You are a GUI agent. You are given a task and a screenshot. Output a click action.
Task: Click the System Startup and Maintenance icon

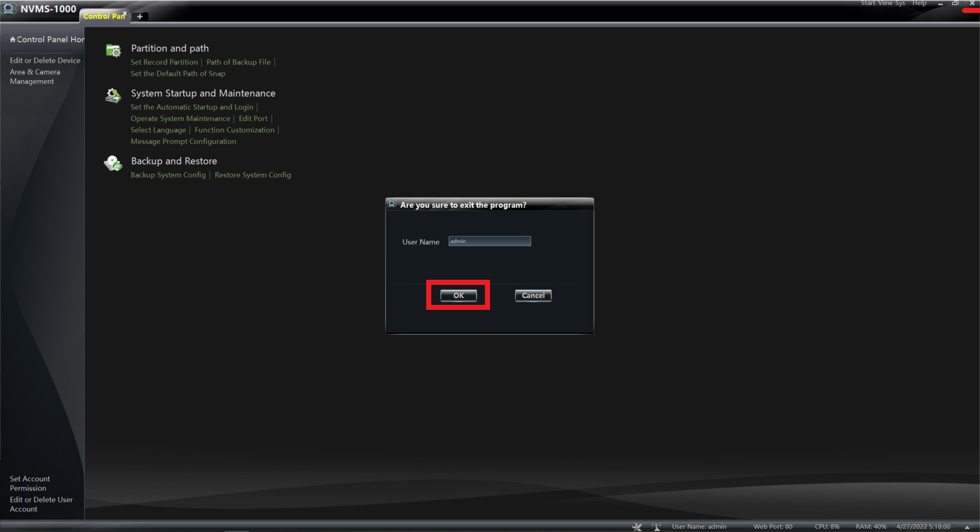tap(113, 95)
